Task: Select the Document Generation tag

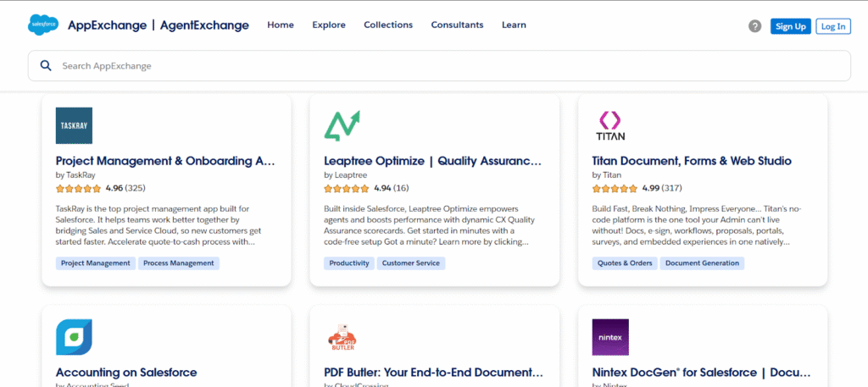Action: click(702, 263)
